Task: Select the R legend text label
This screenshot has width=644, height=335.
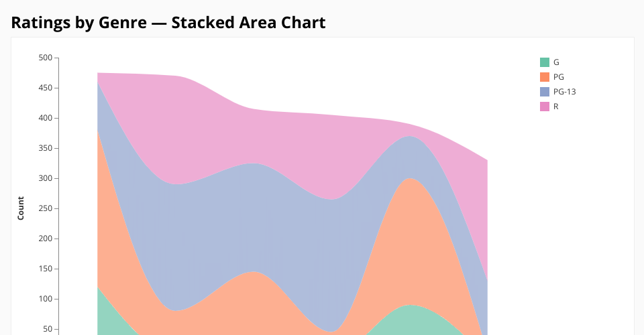Action: point(556,107)
